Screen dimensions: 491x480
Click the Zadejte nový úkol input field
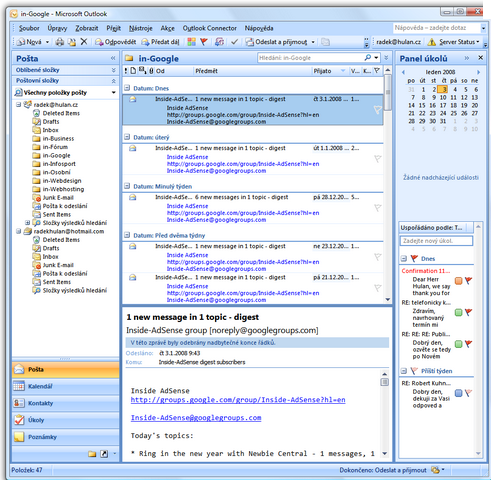tap(436, 241)
